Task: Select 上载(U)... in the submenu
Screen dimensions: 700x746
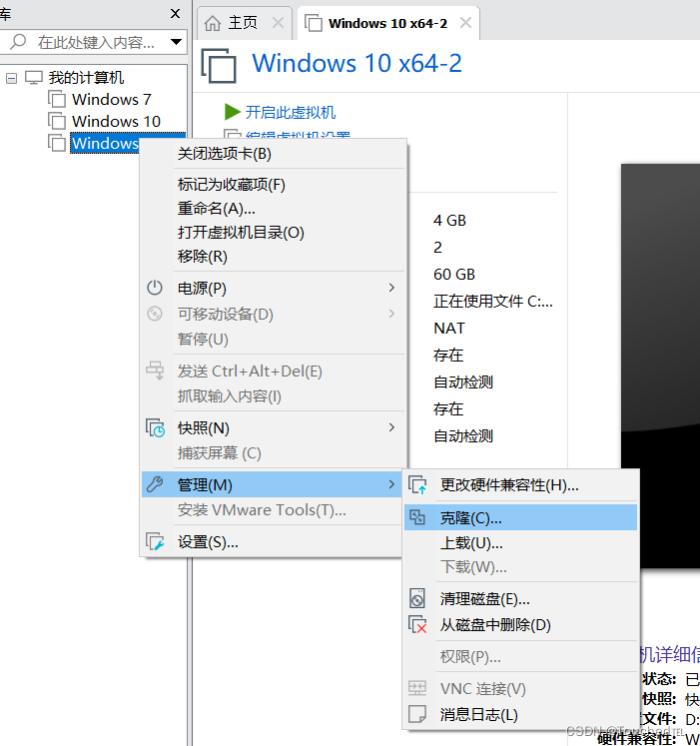Action: coord(520,543)
